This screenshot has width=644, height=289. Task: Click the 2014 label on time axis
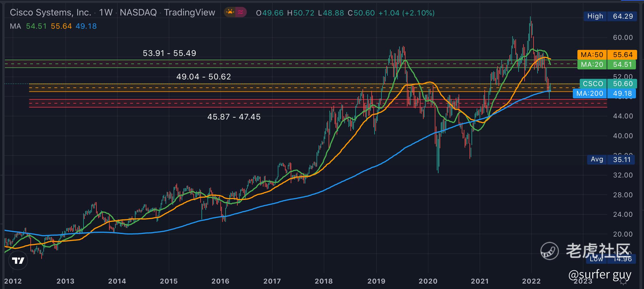pyautogui.click(x=117, y=281)
